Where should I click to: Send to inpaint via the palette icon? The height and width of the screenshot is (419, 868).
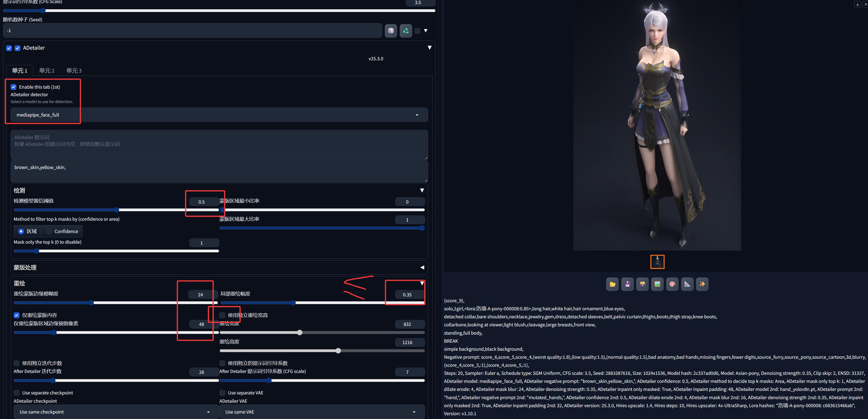(x=672, y=284)
